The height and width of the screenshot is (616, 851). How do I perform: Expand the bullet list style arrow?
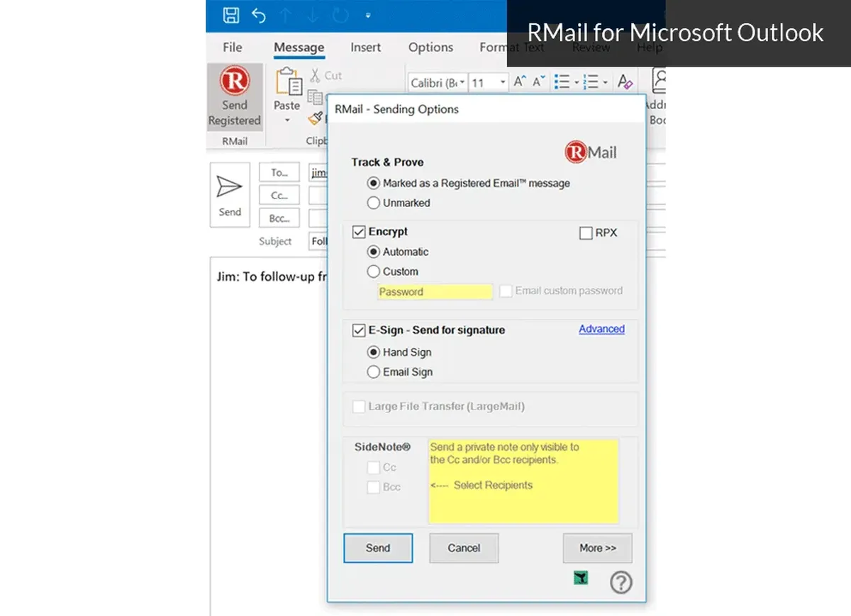click(576, 83)
